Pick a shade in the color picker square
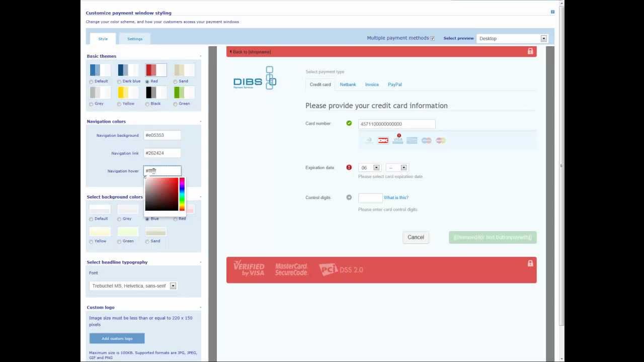Viewport: 644px width, 362px height. click(162, 194)
